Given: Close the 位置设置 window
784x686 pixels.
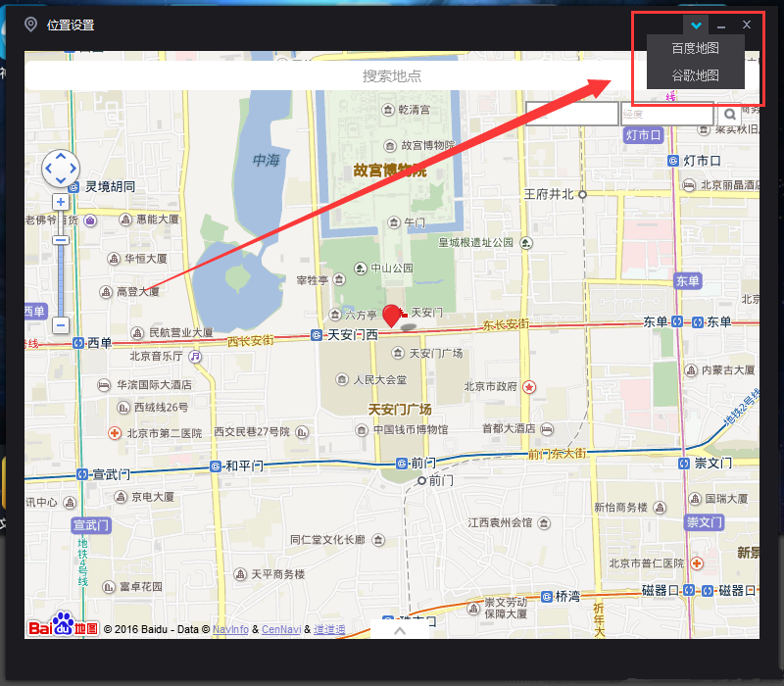Looking at the screenshot, I should point(747,24).
